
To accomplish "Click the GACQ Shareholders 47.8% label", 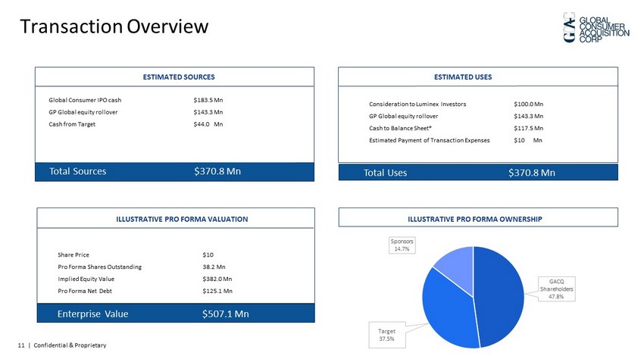I will tap(561, 289).
